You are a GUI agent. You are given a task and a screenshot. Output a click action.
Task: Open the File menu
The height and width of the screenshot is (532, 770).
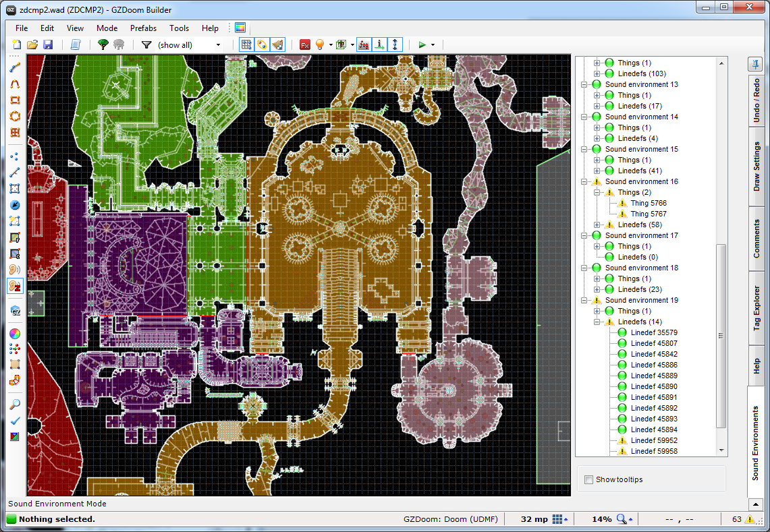click(x=22, y=28)
